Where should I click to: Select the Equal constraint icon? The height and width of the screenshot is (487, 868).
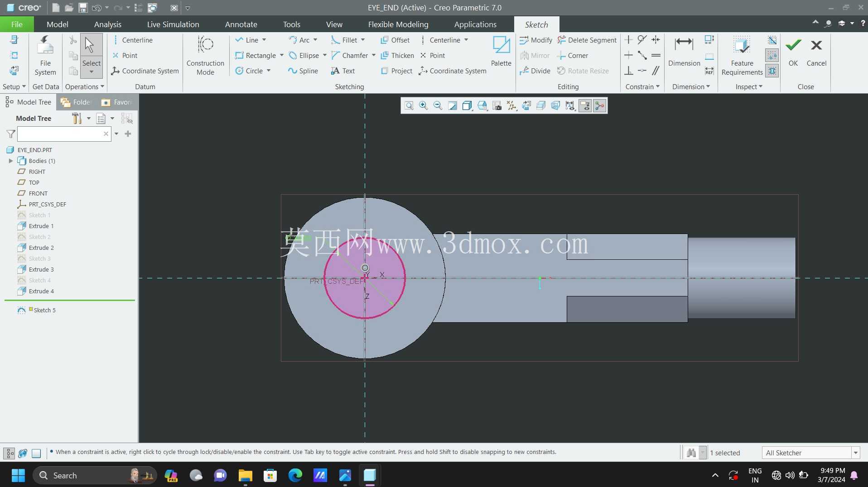[656, 55]
